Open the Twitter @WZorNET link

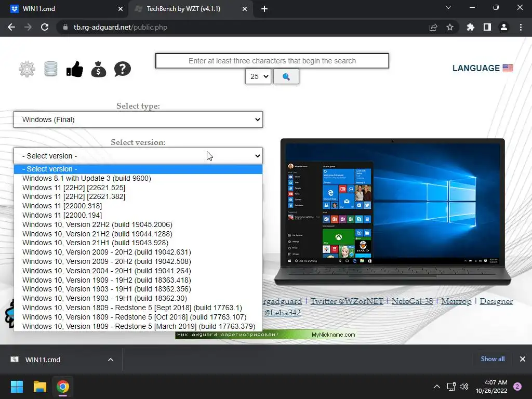point(347,301)
